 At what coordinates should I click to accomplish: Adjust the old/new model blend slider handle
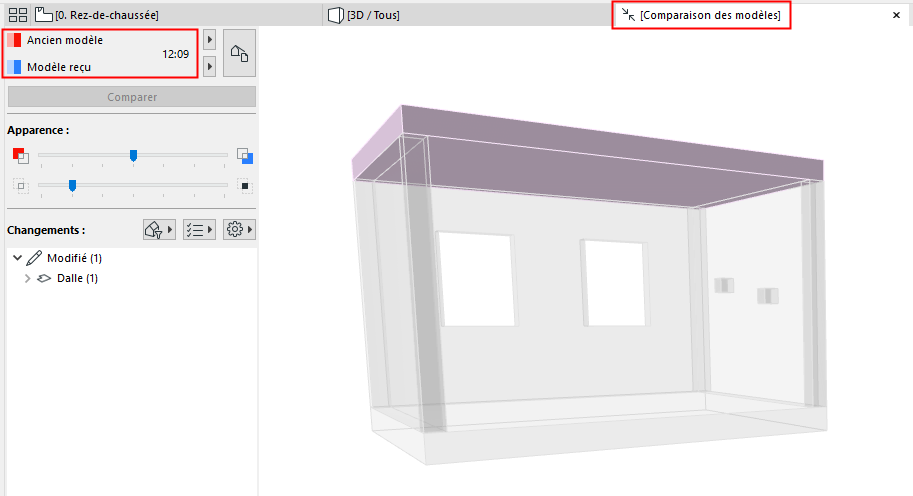pyautogui.click(x=133, y=155)
